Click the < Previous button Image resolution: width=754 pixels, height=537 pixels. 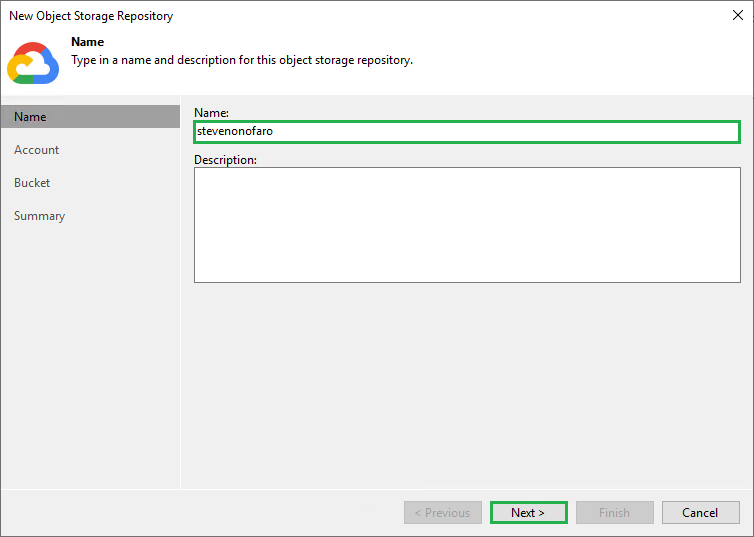(x=443, y=513)
